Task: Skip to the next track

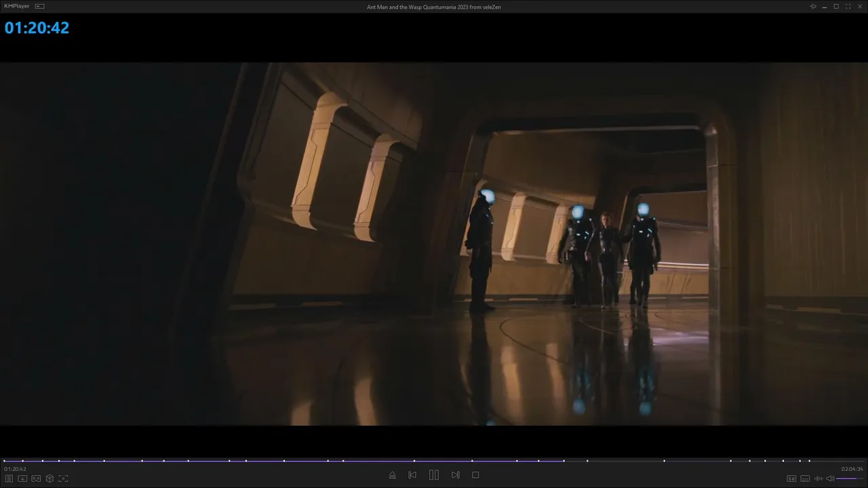Action: (456, 475)
